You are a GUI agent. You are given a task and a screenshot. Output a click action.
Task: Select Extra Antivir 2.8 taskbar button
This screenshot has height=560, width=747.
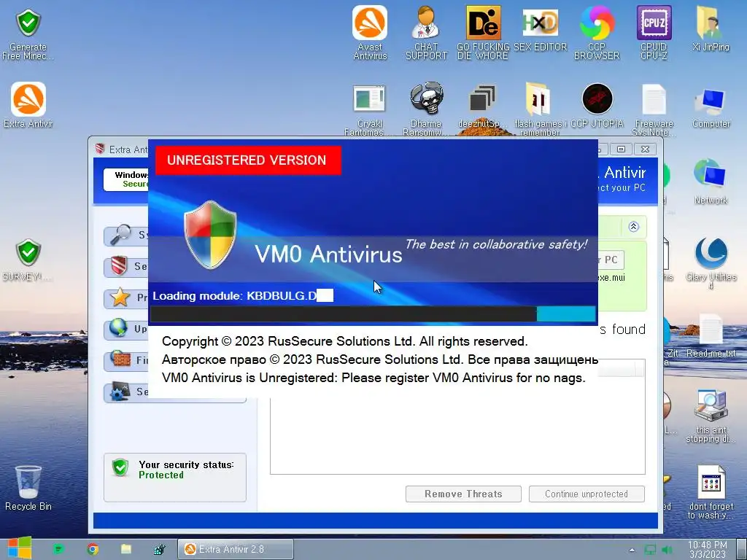point(236,549)
